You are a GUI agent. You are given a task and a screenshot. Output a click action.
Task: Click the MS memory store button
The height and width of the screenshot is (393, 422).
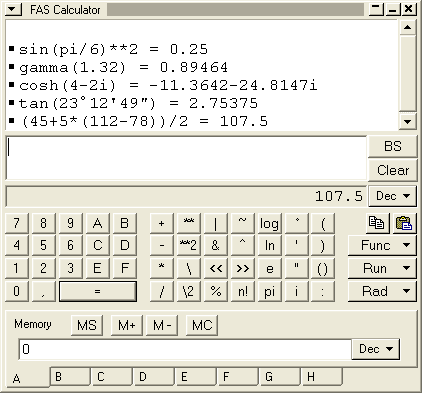(x=87, y=325)
